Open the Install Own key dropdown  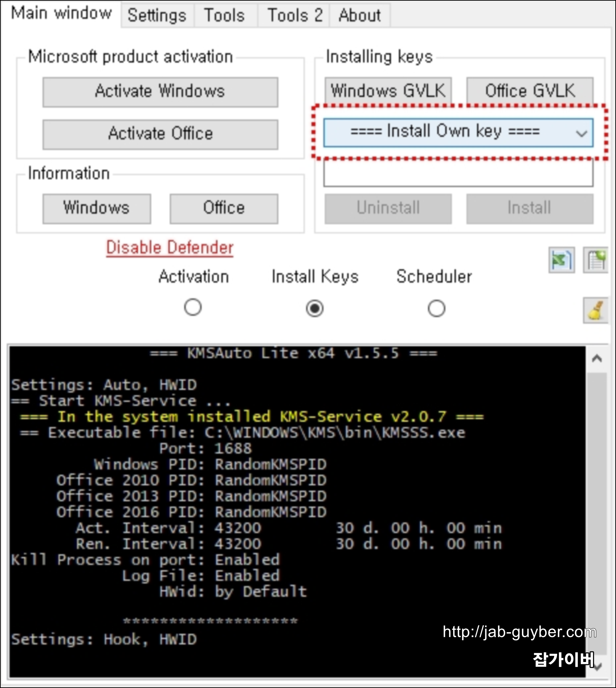(458, 133)
